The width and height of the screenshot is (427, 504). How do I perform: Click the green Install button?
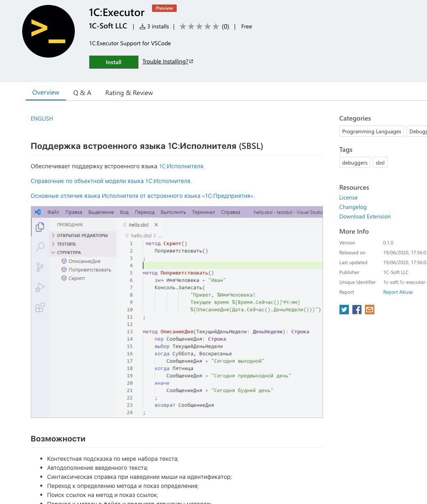114,62
